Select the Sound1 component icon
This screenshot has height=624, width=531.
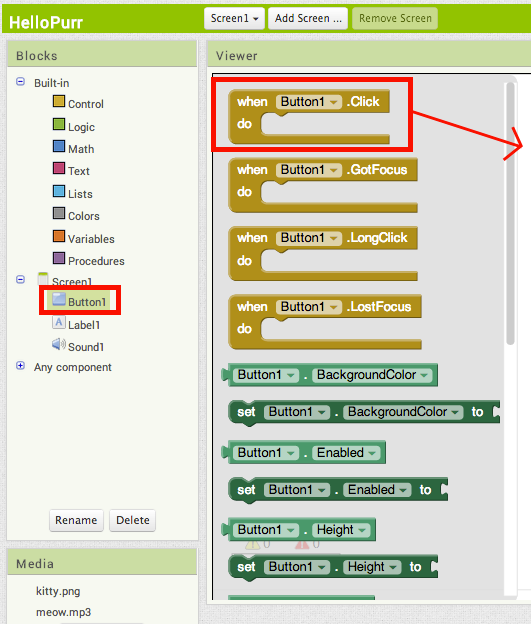59,344
